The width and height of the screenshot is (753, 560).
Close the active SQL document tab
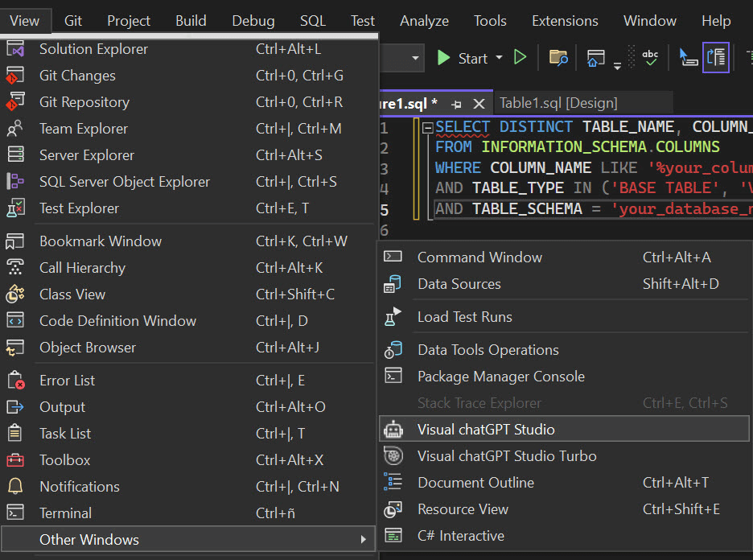pos(479,104)
